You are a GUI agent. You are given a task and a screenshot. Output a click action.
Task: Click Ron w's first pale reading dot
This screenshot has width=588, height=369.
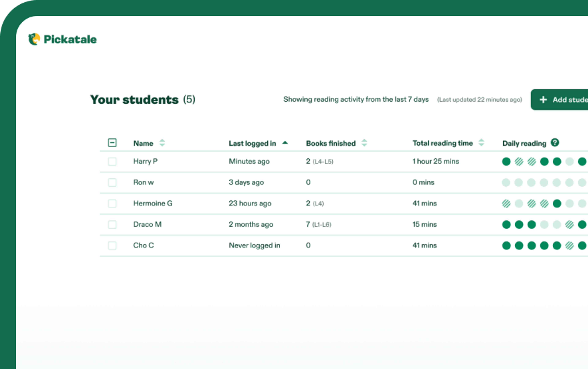tap(506, 183)
